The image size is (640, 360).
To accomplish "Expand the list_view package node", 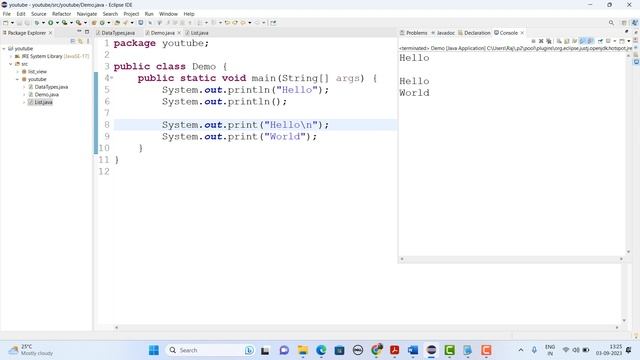I will (x=18, y=72).
